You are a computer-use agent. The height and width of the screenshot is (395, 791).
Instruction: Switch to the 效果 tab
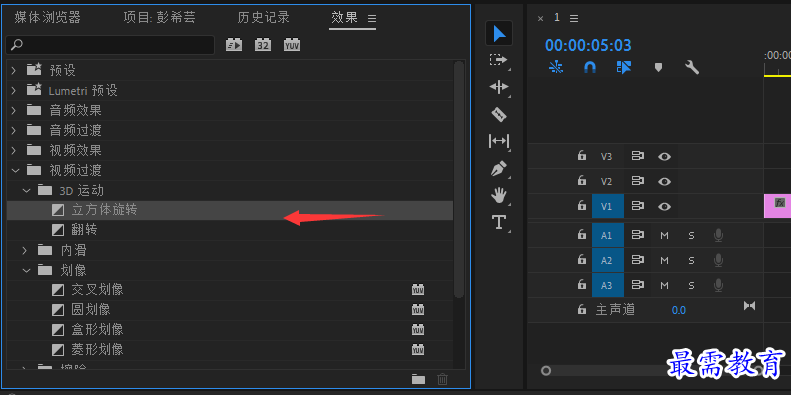tap(345, 18)
